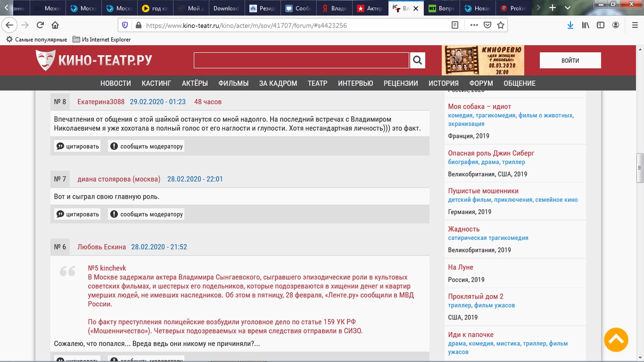Open диана столярова (москва) profile link
644x362 pixels.
[x=119, y=179]
